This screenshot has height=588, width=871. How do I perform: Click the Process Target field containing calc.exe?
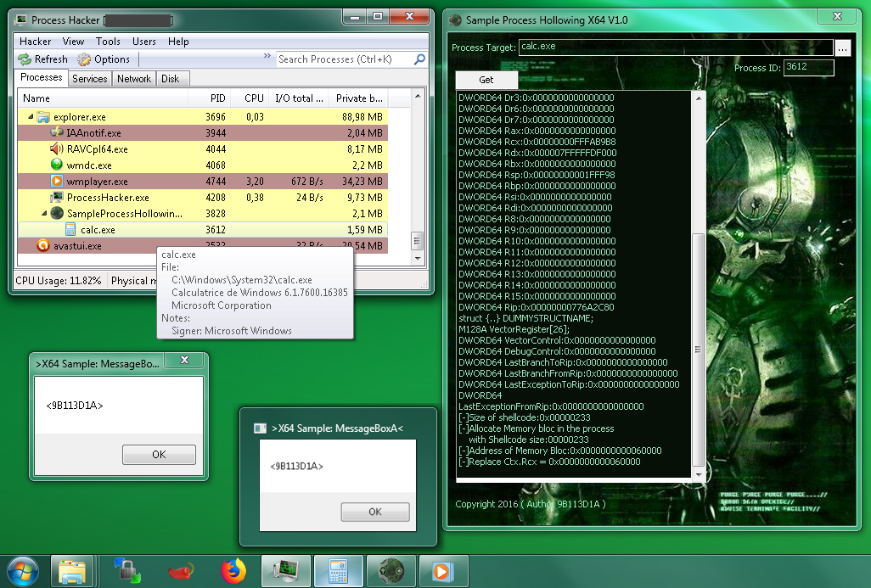pyautogui.click(x=676, y=47)
